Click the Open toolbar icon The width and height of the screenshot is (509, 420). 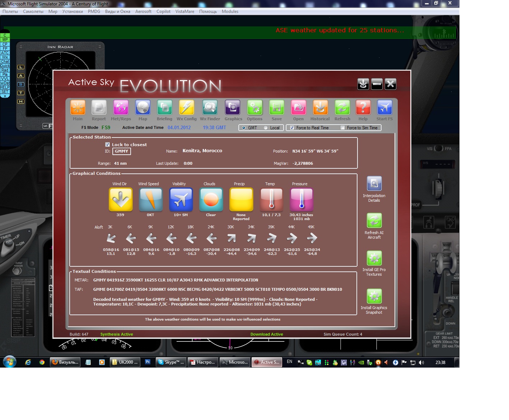click(298, 108)
